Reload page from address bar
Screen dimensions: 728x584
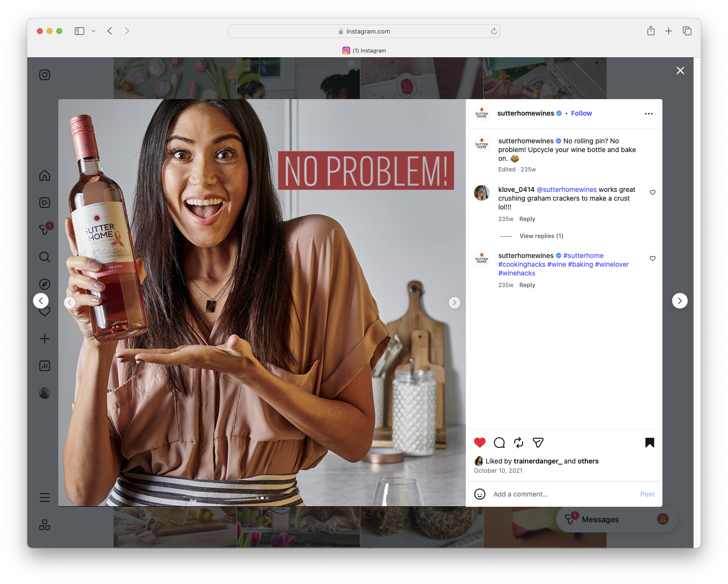[x=494, y=31]
